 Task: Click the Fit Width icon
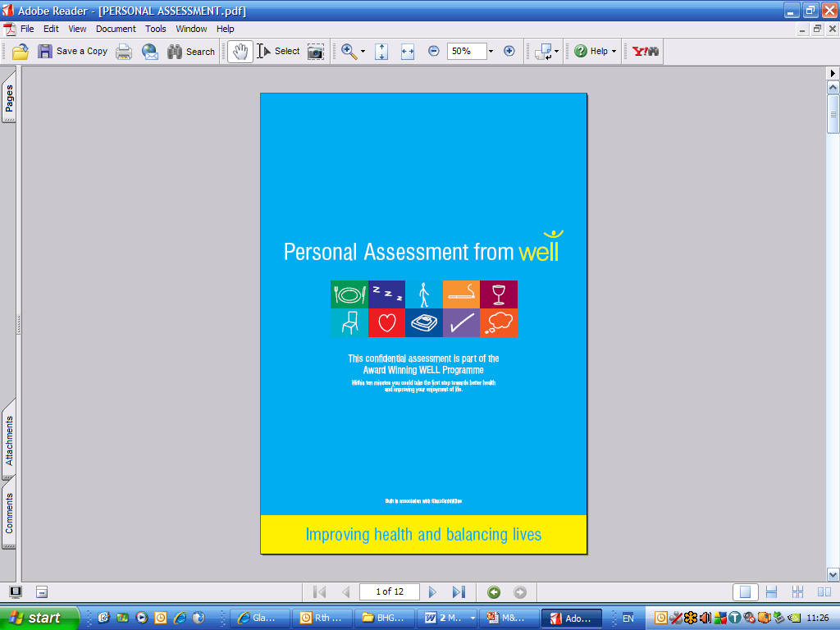tap(408, 52)
